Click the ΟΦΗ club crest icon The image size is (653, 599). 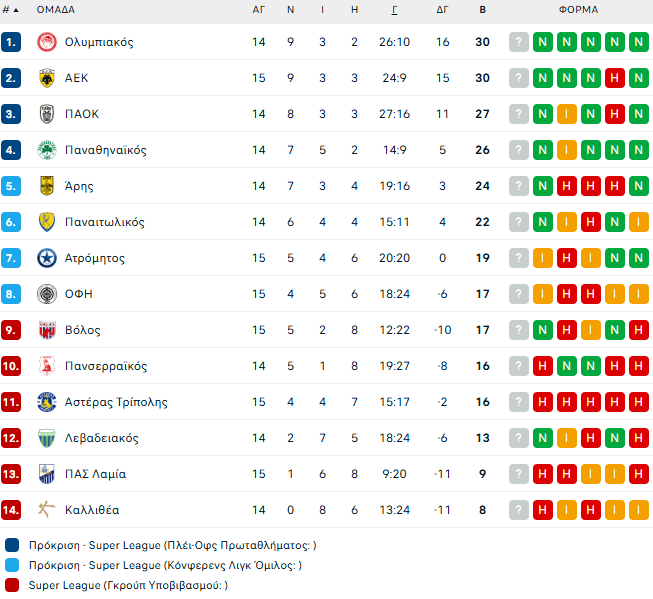46,294
